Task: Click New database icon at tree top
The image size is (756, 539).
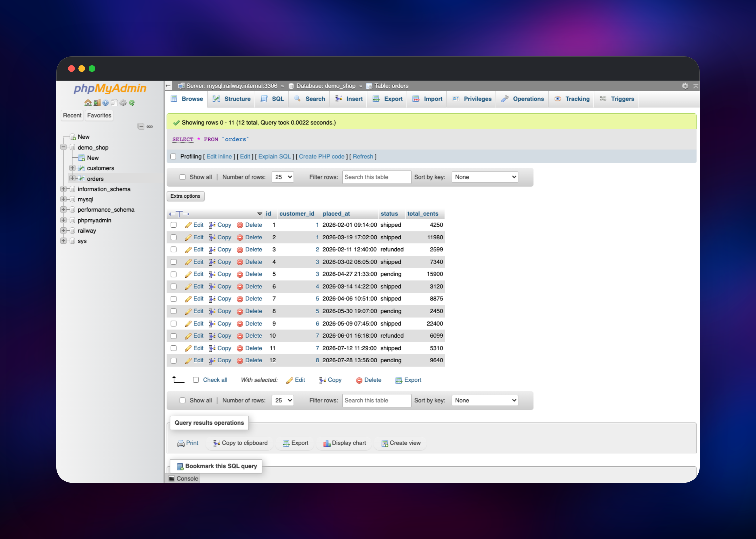Action: 73,137
